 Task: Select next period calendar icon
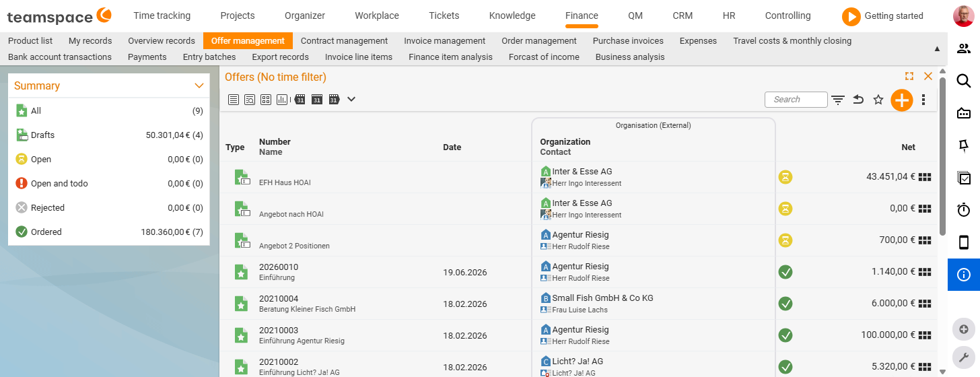tap(334, 100)
